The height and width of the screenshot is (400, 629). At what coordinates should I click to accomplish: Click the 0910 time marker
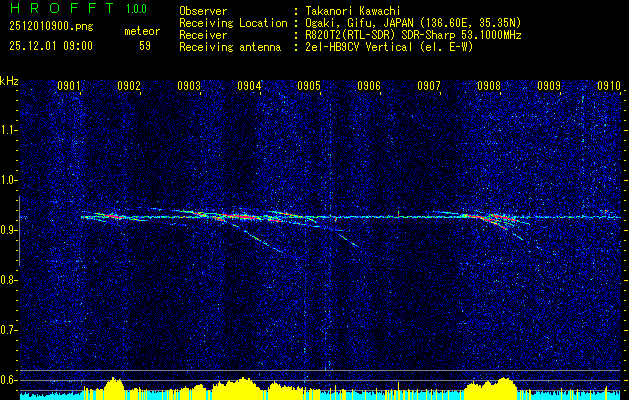609,85
